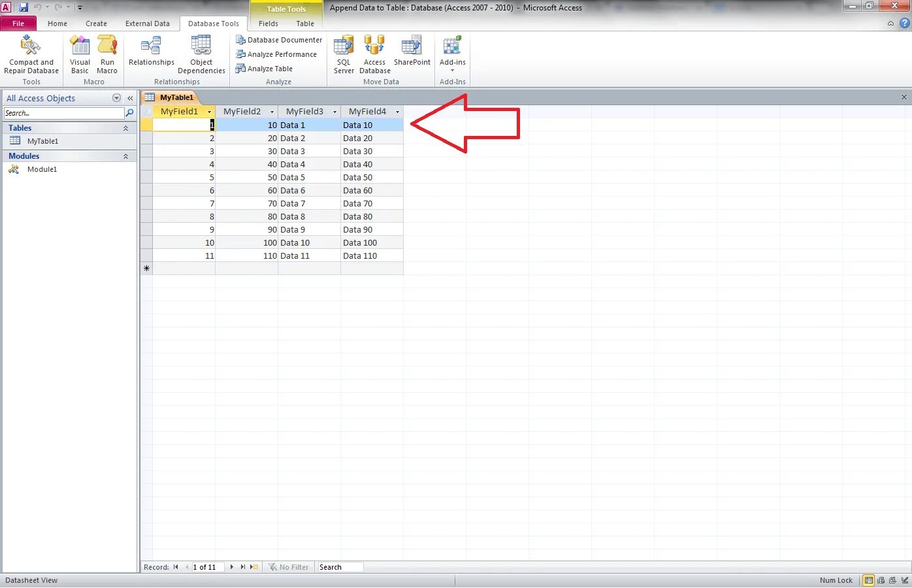Open All Access Objects category dropdown

click(x=116, y=98)
